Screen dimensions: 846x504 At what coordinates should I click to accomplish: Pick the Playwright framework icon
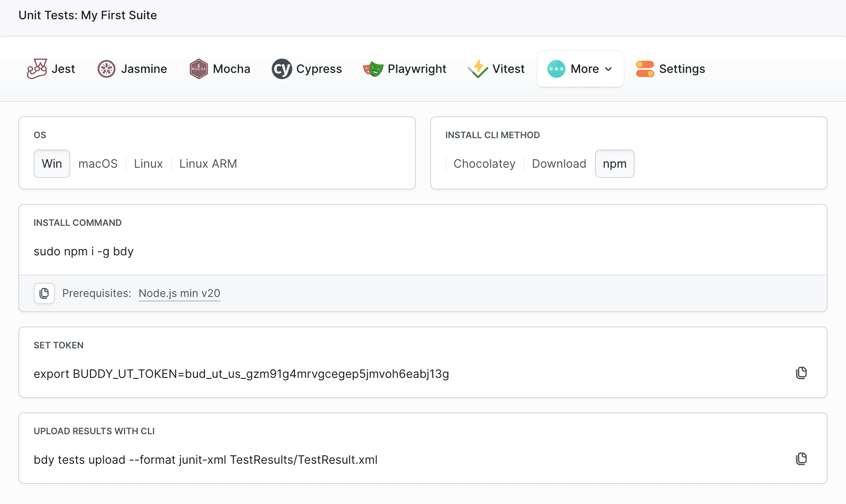373,68
